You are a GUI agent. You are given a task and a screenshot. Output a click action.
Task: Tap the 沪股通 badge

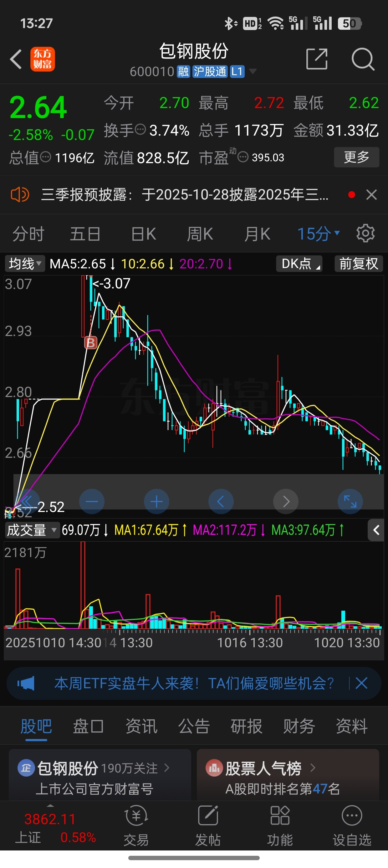[210, 71]
